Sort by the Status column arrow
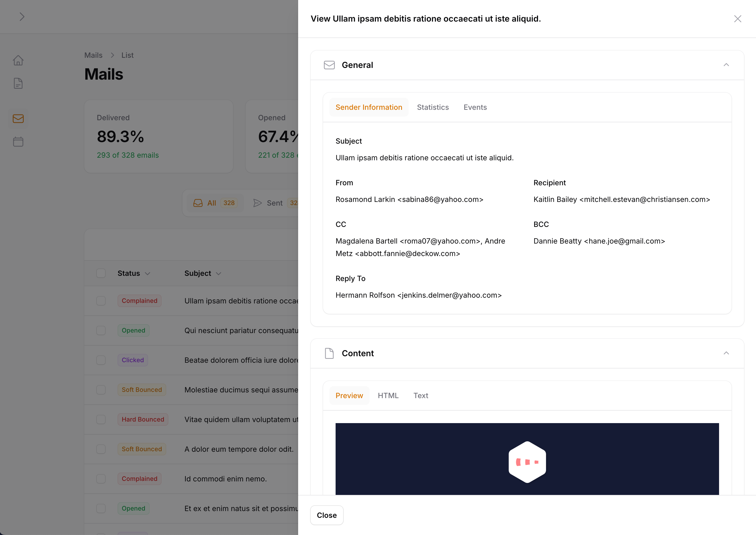Viewport: 756px width, 535px height. click(148, 274)
